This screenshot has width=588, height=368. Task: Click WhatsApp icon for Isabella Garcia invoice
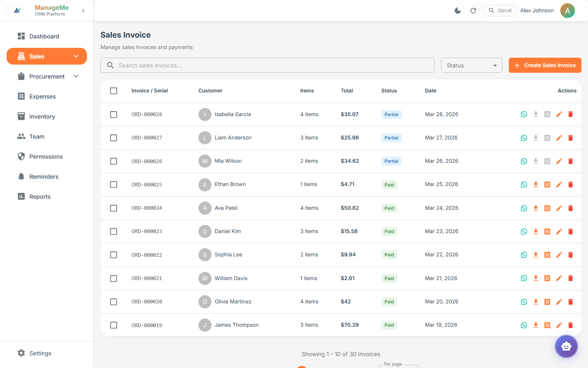point(524,114)
